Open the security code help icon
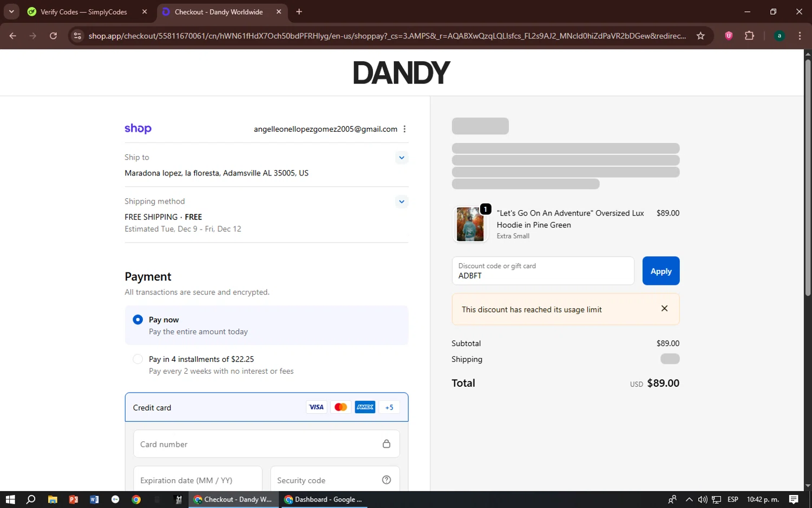Image resolution: width=812 pixels, height=508 pixels. pyautogui.click(x=387, y=480)
